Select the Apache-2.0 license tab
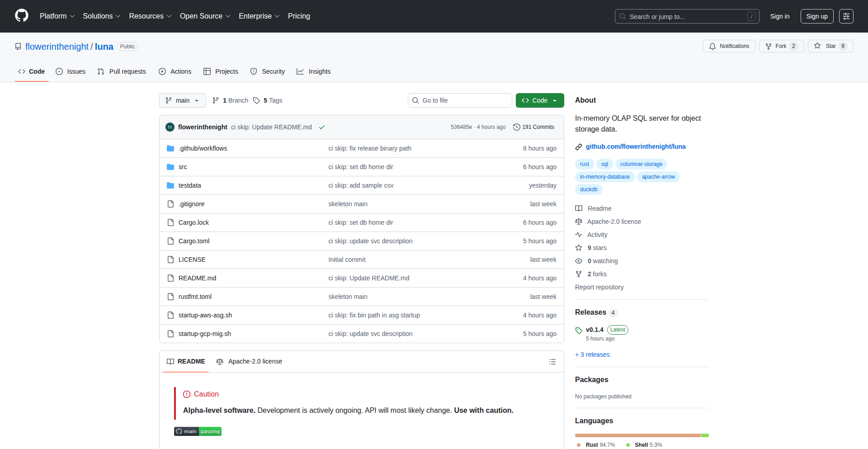The width and height of the screenshot is (868, 449). [x=249, y=361]
